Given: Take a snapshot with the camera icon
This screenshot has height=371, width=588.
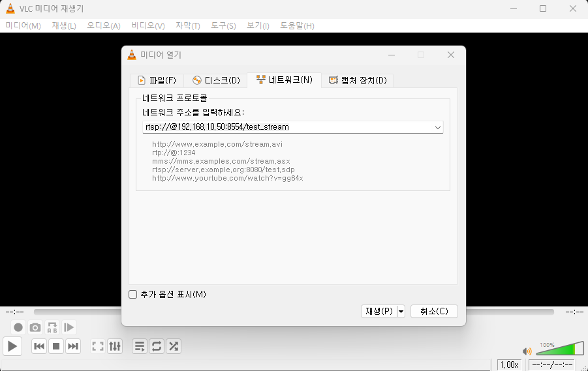Looking at the screenshot, I should click(35, 327).
